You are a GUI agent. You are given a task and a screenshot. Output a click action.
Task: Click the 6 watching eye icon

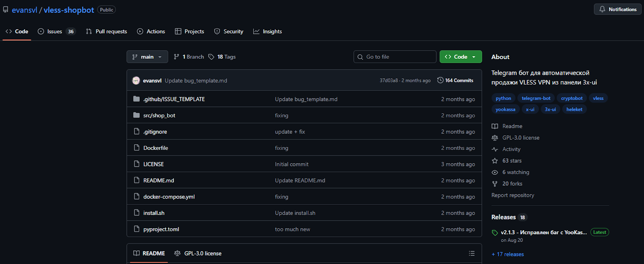495,172
